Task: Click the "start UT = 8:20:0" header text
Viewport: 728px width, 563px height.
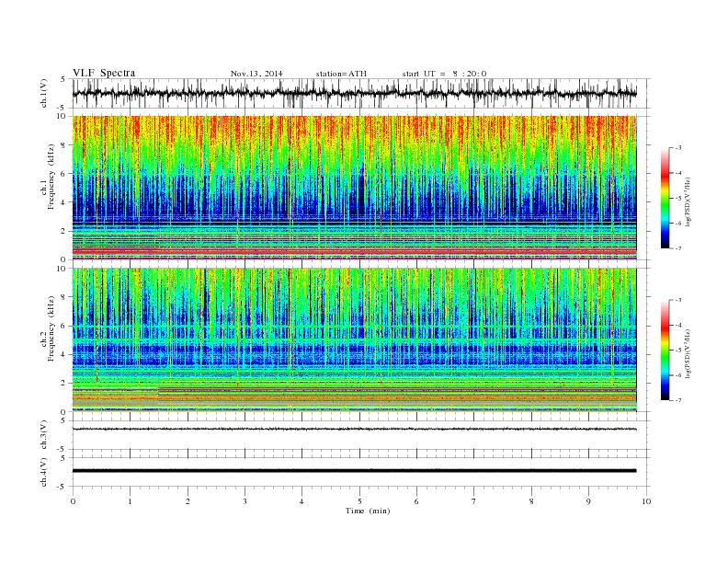Action: click(444, 74)
